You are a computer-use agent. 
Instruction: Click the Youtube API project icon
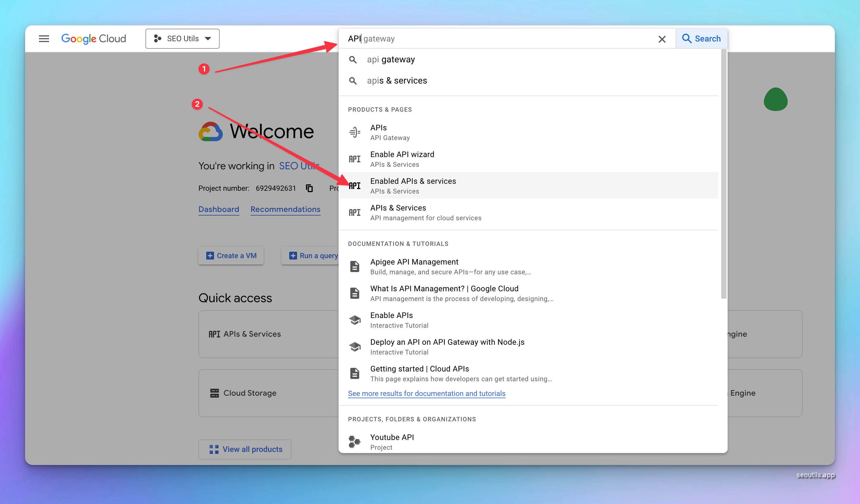click(354, 442)
